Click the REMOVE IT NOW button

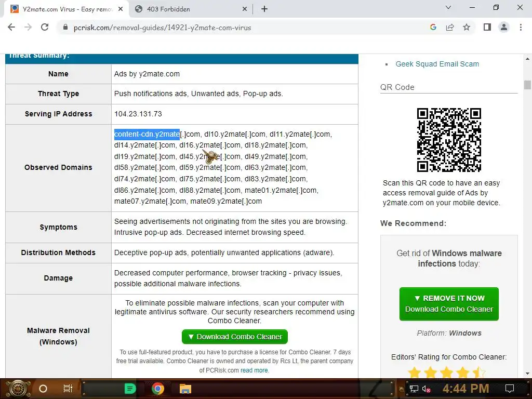(449, 303)
